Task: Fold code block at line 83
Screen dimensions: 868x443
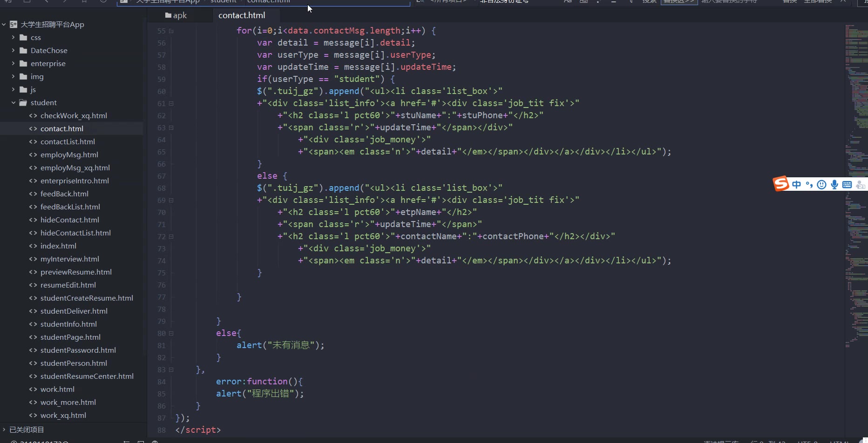Action: click(171, 370)
